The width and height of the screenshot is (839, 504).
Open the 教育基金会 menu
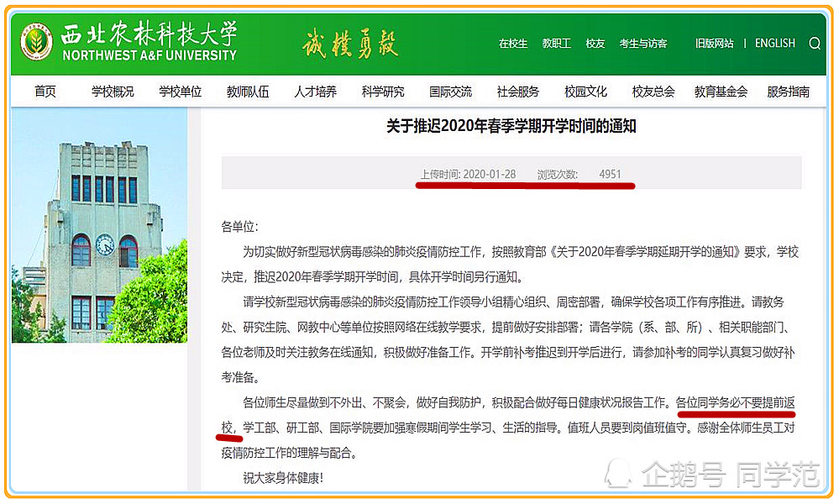tap(721, 92)
